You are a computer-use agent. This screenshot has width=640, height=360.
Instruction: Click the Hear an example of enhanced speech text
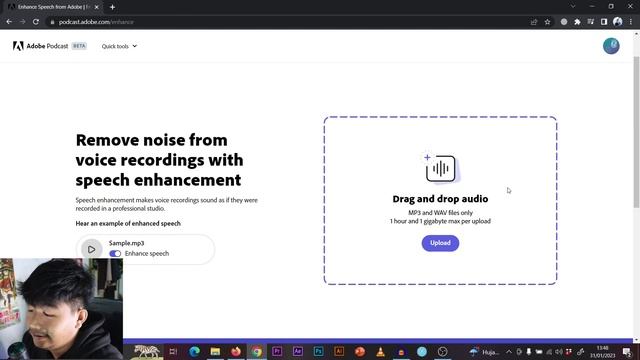[128, 223]
